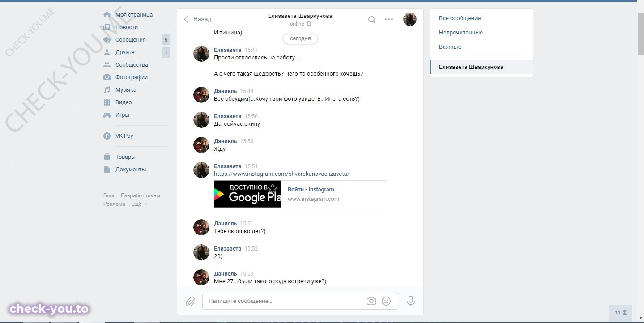Open Моя страница home icon
The width and height of the screenshot is (644, 323).
point(107,15)
